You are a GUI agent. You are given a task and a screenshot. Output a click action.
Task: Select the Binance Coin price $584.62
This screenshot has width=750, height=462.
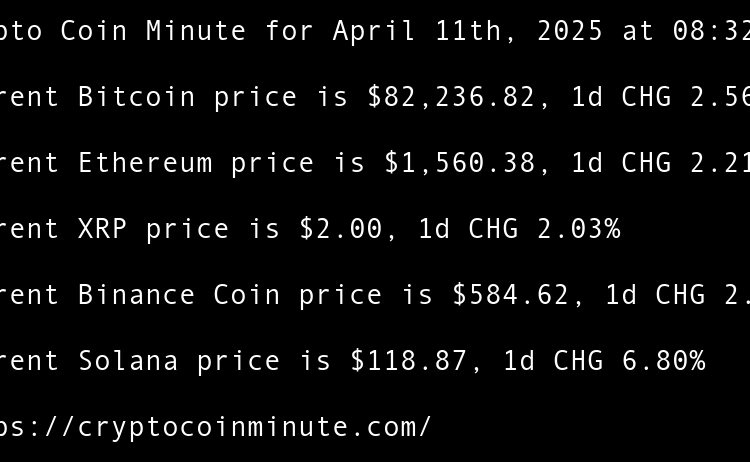[x=510, y=295]
